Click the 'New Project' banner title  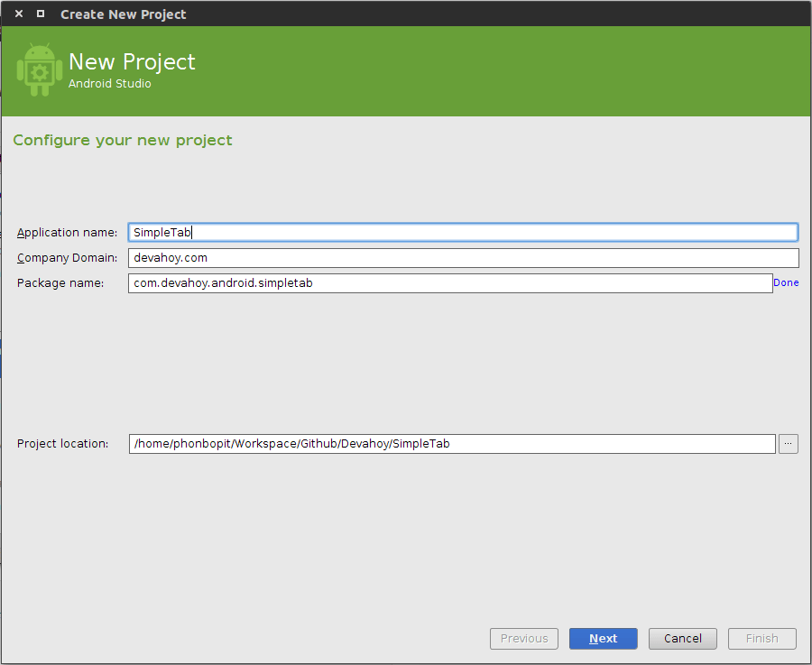(x=132, y=61)
